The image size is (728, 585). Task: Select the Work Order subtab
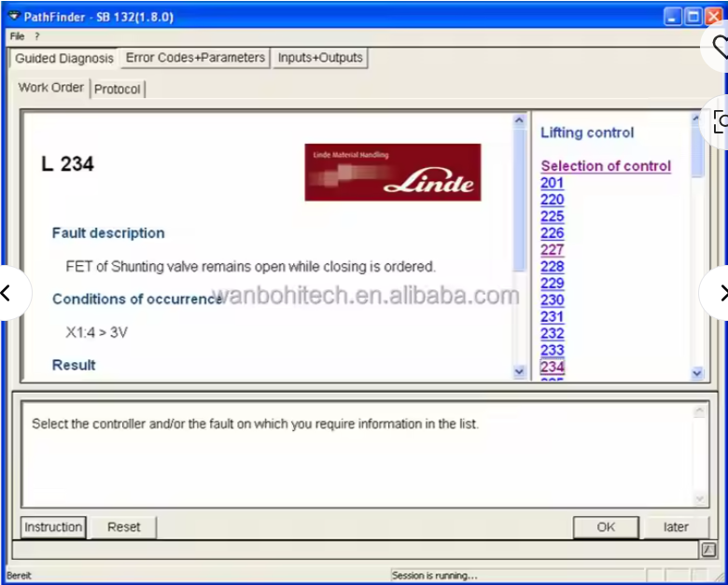click(x=50, y=88)
